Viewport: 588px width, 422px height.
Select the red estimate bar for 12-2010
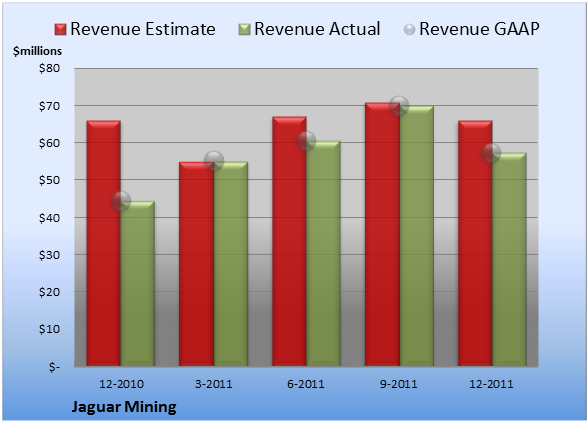point(104,243)
